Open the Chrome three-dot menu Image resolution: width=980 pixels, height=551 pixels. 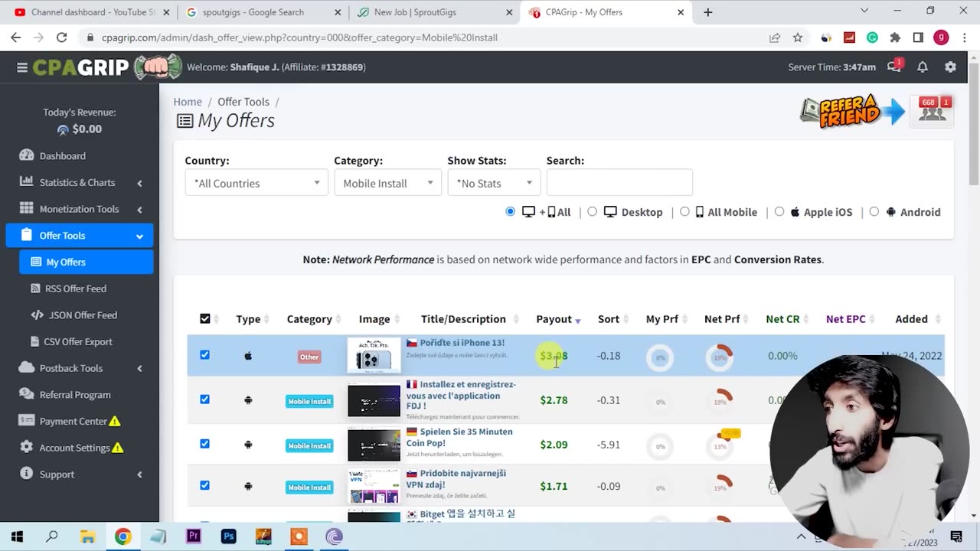pos(963,37)
